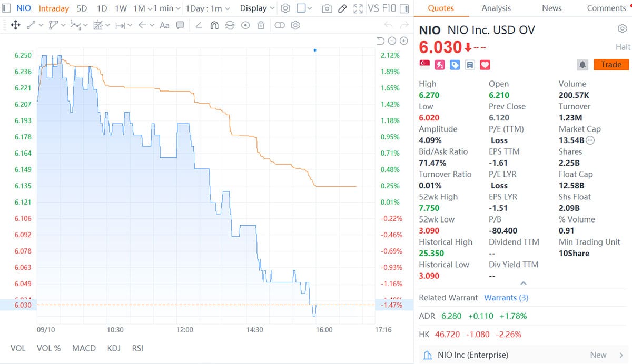Image resolution: width=632 pixels, height=364 pixels.
Task: Open the comment annotation tool
Action: coord(181,25)
